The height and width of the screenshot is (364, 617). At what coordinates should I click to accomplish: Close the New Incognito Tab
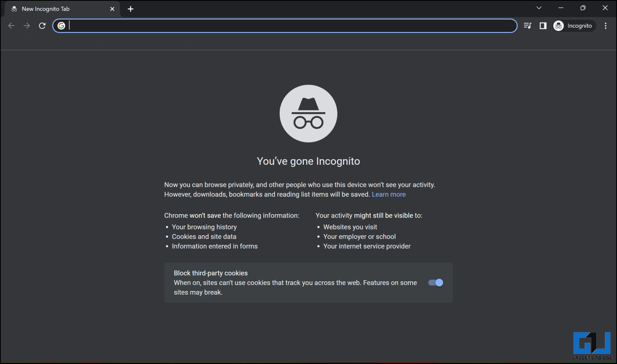coord(112,9)
